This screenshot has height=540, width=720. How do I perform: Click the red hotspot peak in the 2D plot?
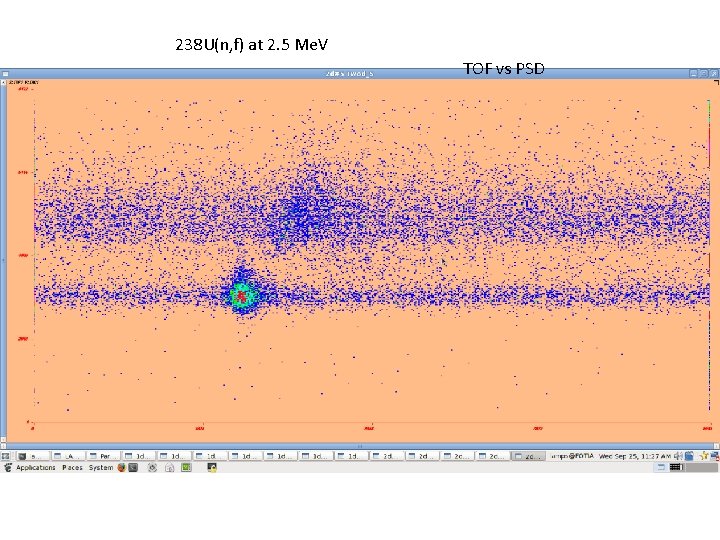point(240,296)
